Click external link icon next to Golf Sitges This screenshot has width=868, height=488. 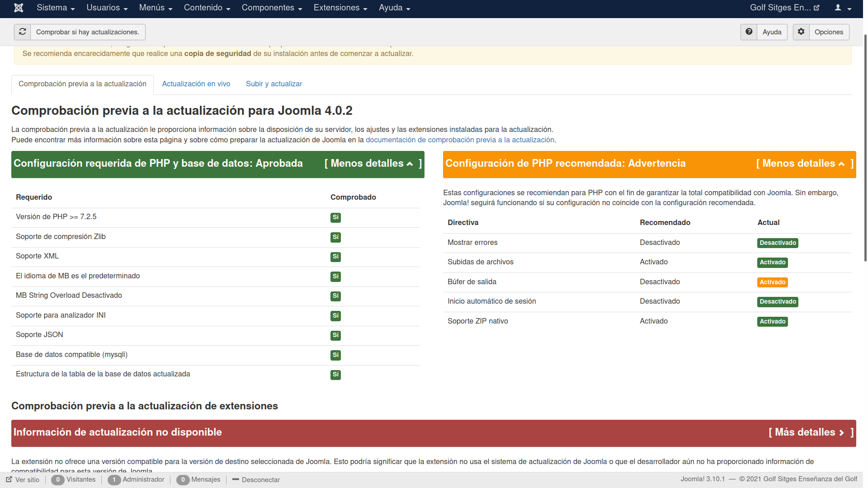click(816, 8)
